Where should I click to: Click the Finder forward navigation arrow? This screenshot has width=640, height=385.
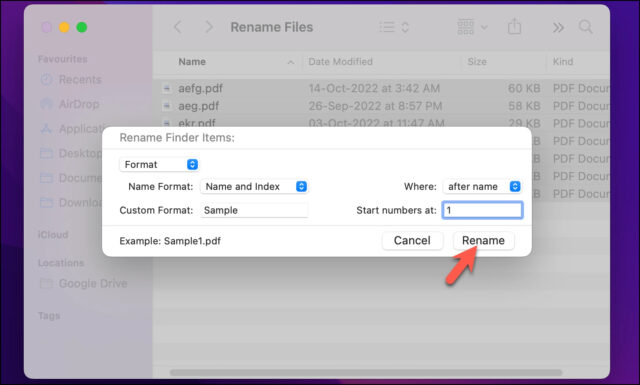[x=209, y=27]
